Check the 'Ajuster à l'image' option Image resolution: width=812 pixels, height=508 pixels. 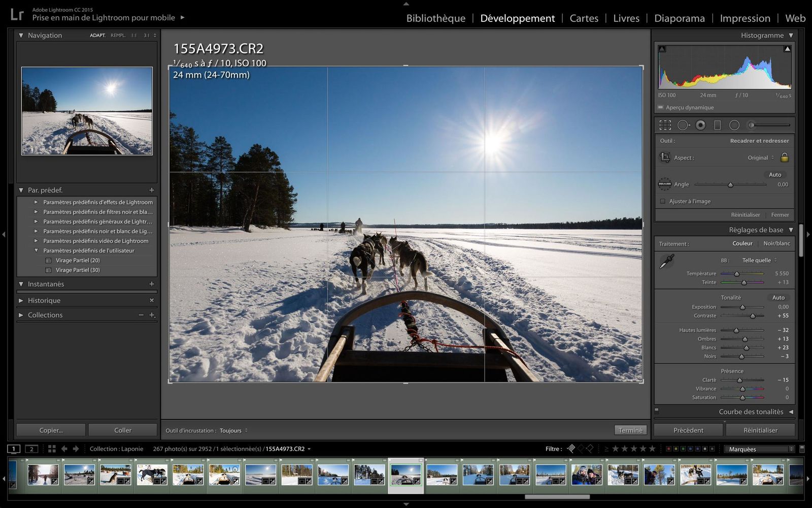663,201
